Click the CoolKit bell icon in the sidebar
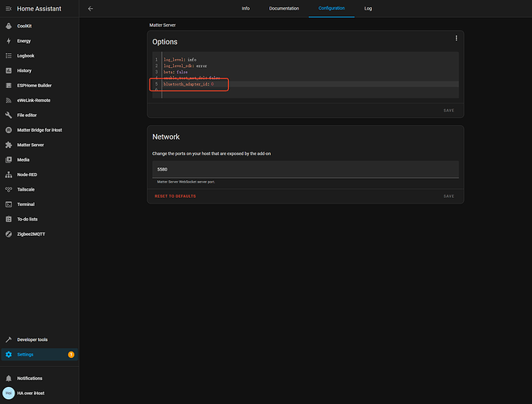 pyautogui.click(x=8, y=26)
